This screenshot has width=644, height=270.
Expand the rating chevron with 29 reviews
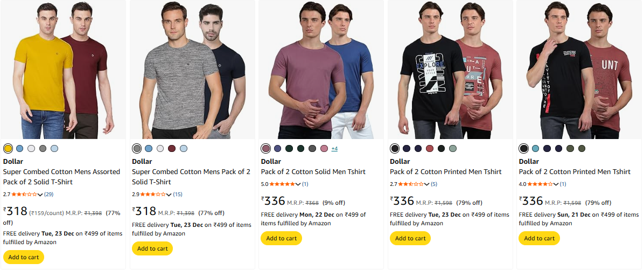point(40,194)
